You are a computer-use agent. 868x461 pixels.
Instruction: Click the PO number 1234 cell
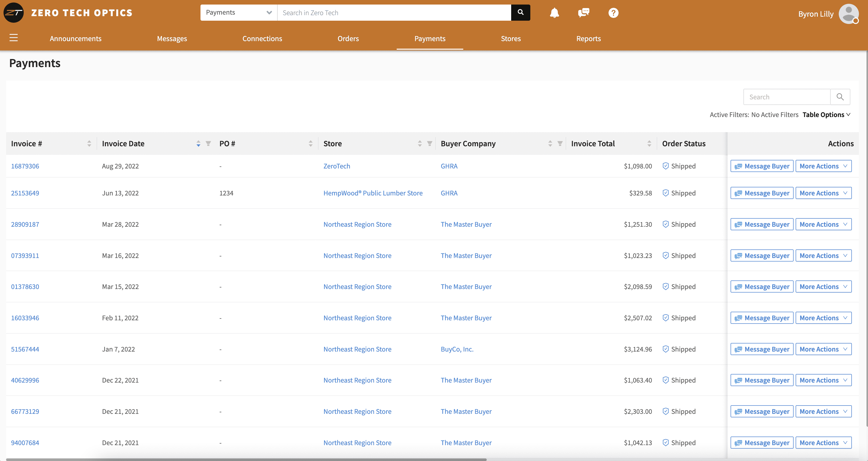pyautogui.click(x=226, y=193)
